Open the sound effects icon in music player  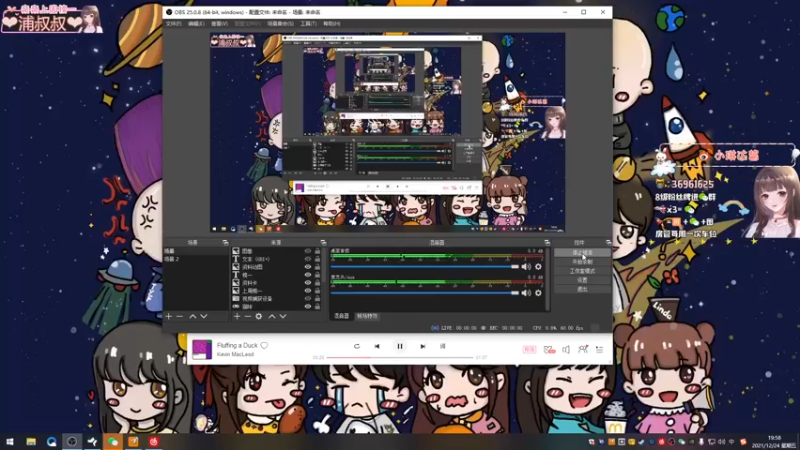click(x=549, y=349)
